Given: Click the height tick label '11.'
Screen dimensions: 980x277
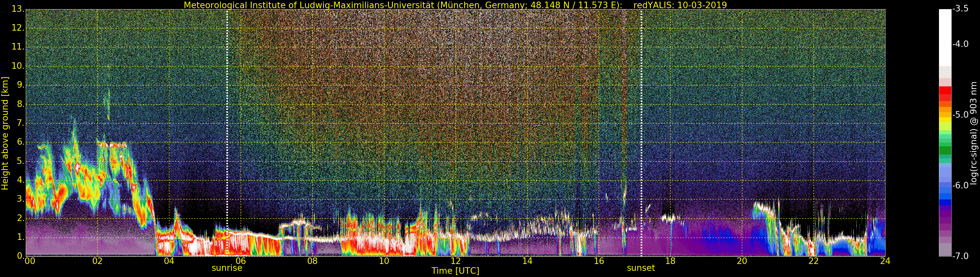Looking at the screenshot, I should [x=18, y=47].
